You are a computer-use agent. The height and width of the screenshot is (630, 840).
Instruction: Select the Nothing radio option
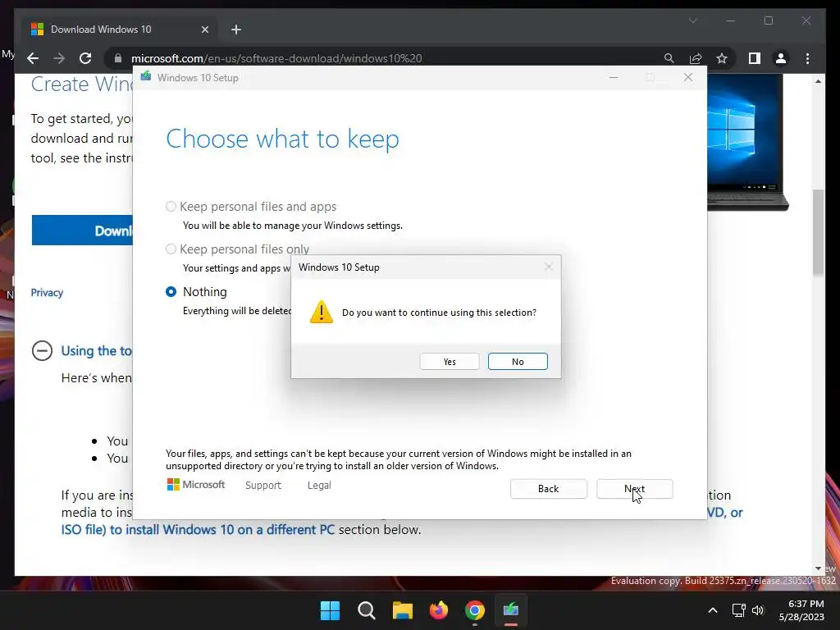coord(171,292)
